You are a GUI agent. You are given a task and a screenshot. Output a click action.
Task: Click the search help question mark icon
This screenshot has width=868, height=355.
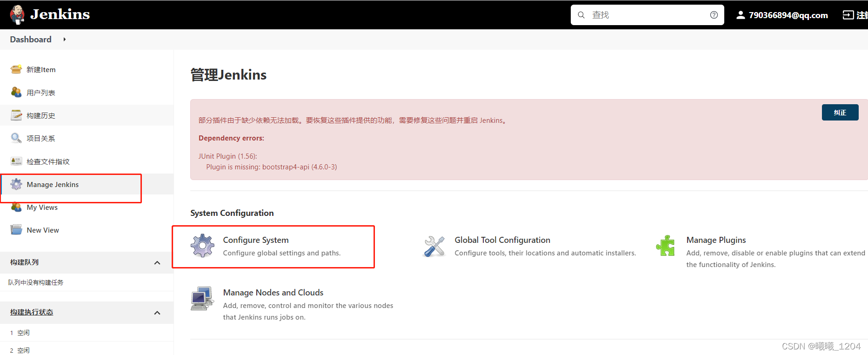coord(714,15)
